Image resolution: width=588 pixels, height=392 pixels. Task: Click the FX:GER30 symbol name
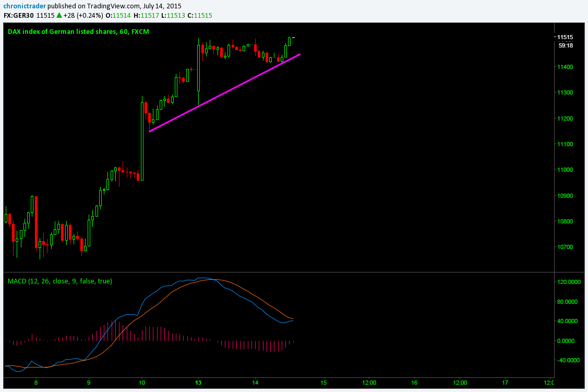(x=19, y=15)
